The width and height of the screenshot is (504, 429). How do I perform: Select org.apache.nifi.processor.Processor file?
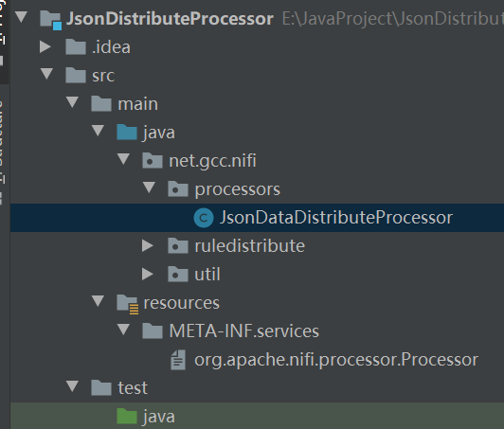coord(336,360)
